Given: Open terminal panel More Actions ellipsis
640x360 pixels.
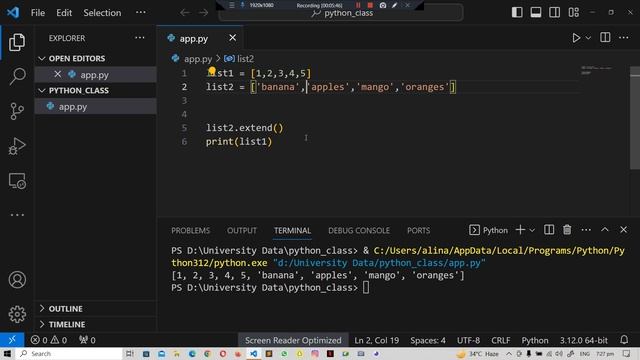Looking at the screenshot, I should click(x=586, y=230).
